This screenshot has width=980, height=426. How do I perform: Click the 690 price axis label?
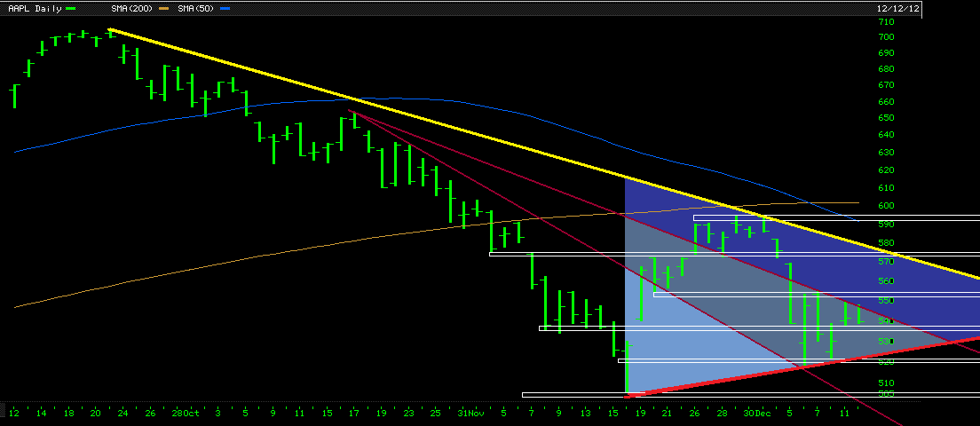click(886, 53)
